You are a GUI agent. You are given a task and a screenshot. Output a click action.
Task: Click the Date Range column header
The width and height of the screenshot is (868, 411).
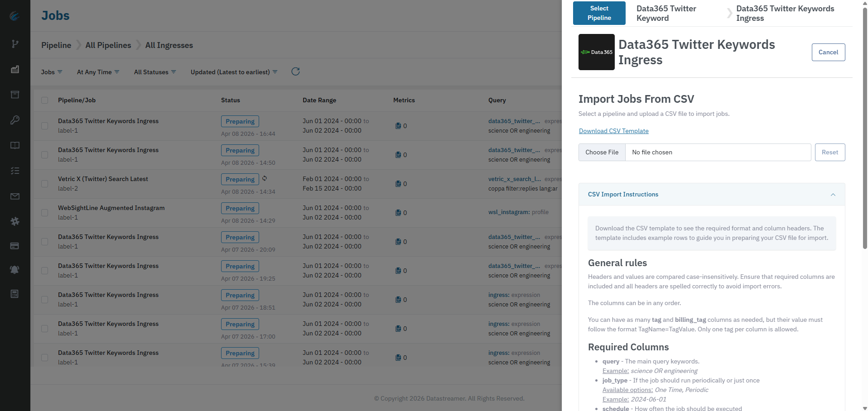point(319,100)
